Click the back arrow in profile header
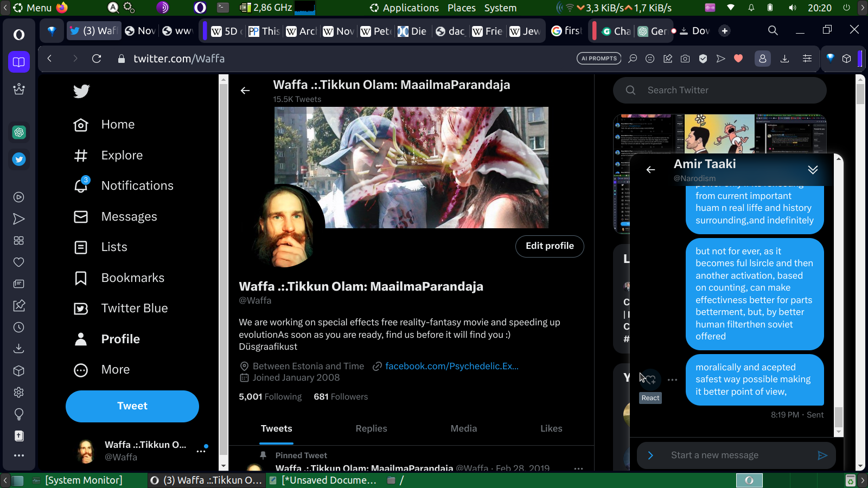Image resolution: width=868 pixels, height=488 pixels. point(245,91)
